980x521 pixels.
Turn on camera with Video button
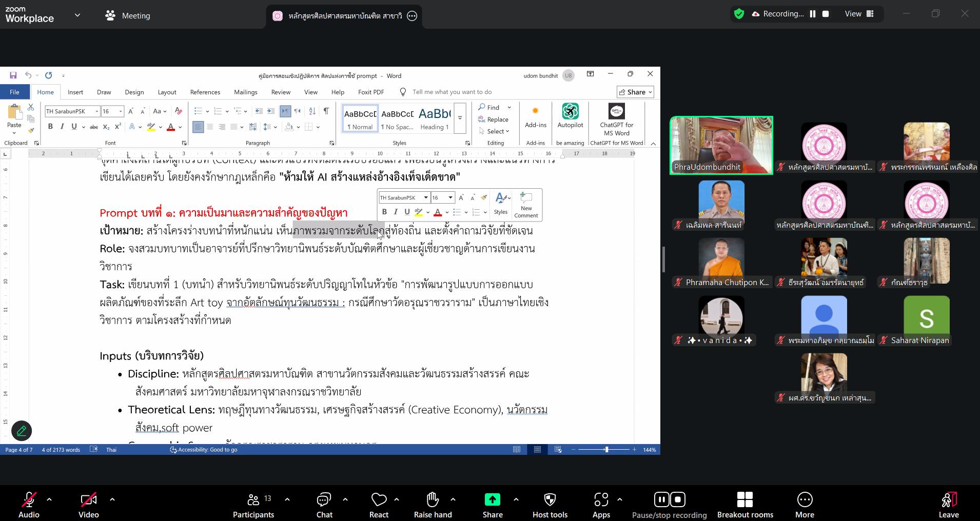tap(88, 500)
